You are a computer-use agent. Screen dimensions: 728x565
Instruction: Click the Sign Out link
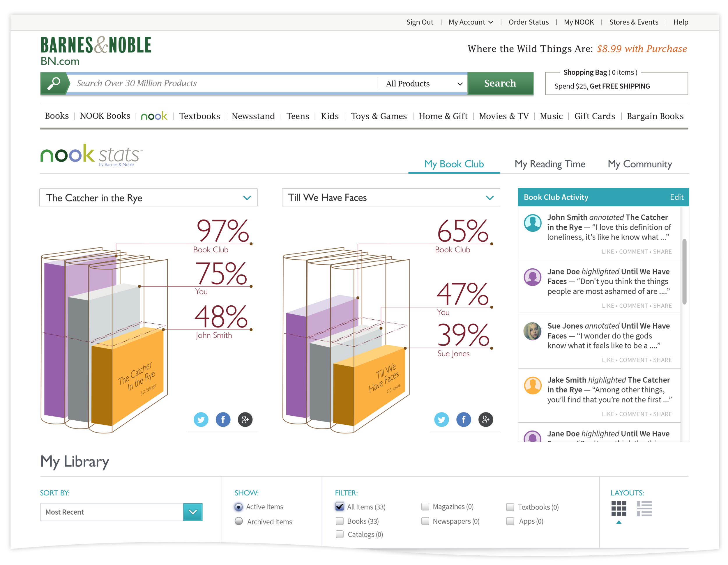(420, 22)
